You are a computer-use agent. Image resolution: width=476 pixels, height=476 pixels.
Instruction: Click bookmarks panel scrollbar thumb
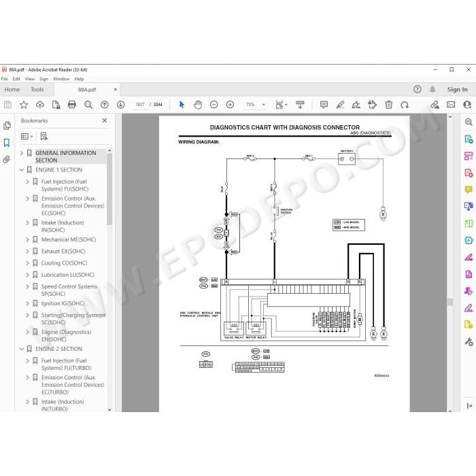109,189
